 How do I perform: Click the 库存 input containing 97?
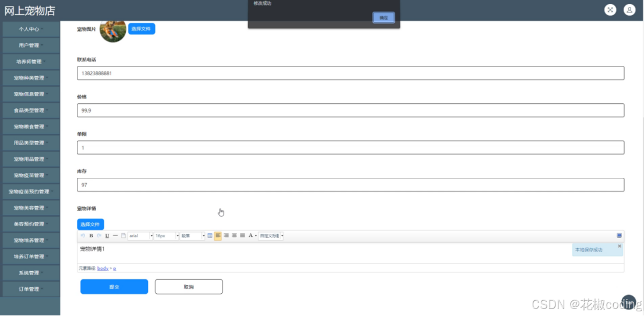[x=351, y=185]
